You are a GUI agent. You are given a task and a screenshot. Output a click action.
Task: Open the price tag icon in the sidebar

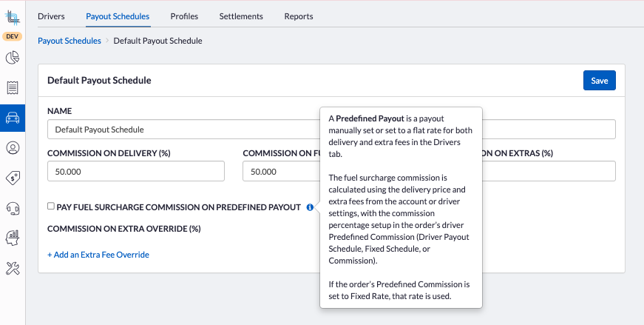click(13, 178)
